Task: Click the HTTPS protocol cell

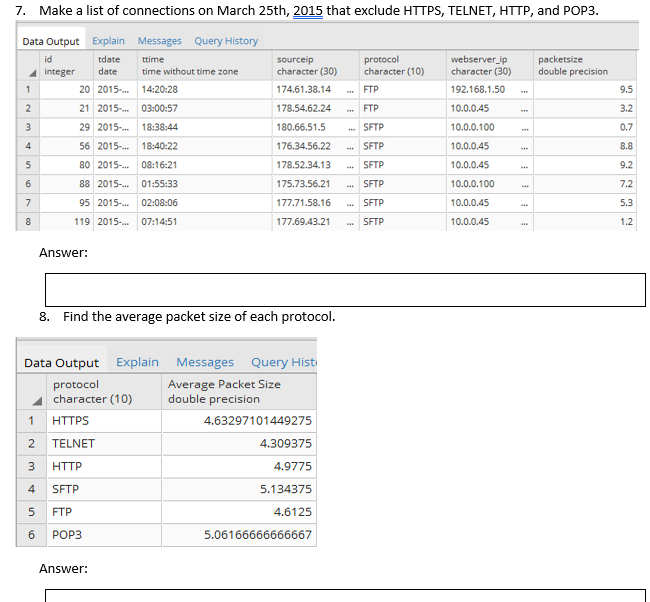Action: click(104, 421)
